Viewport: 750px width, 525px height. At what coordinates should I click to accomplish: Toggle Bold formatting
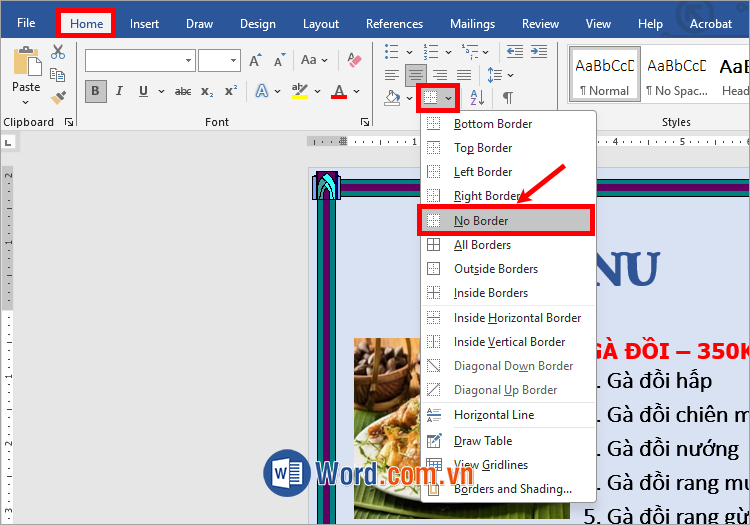click(x=96, y=92)
